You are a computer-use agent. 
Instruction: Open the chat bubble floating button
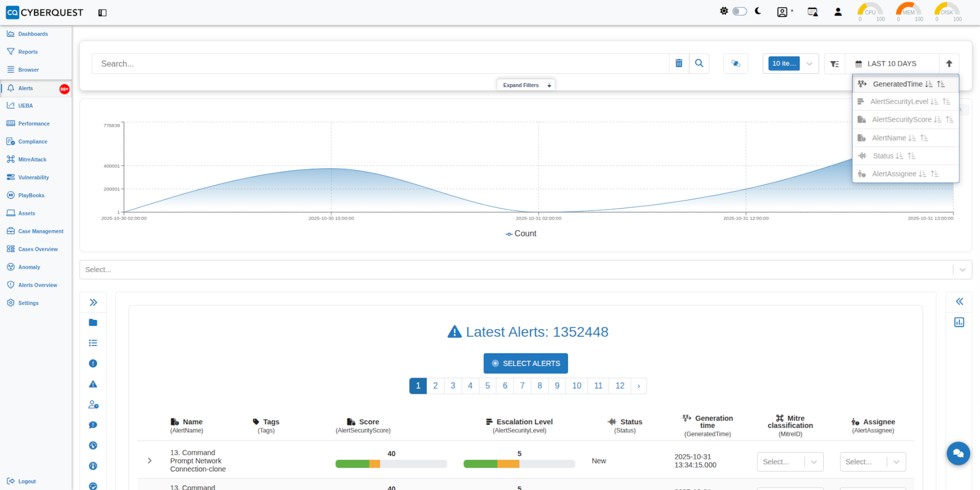pyautogui.click(x=958, y=454)
